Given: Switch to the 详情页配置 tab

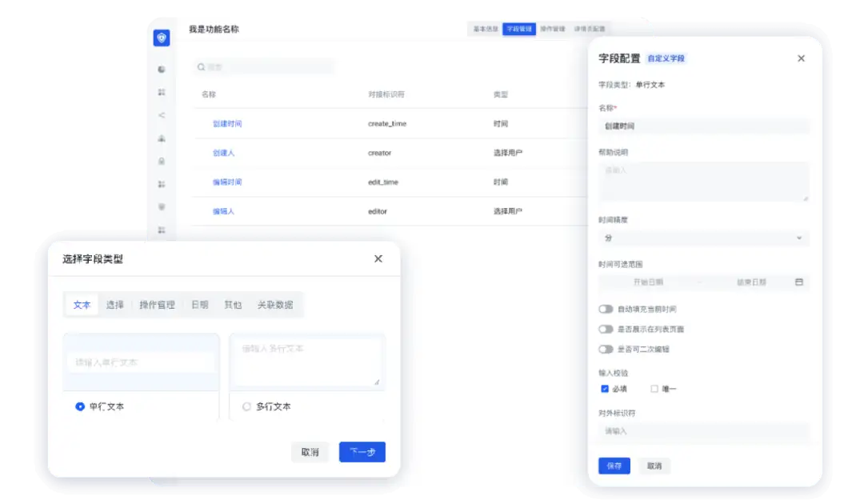Looking at the screenshot, I should point(590,29).
